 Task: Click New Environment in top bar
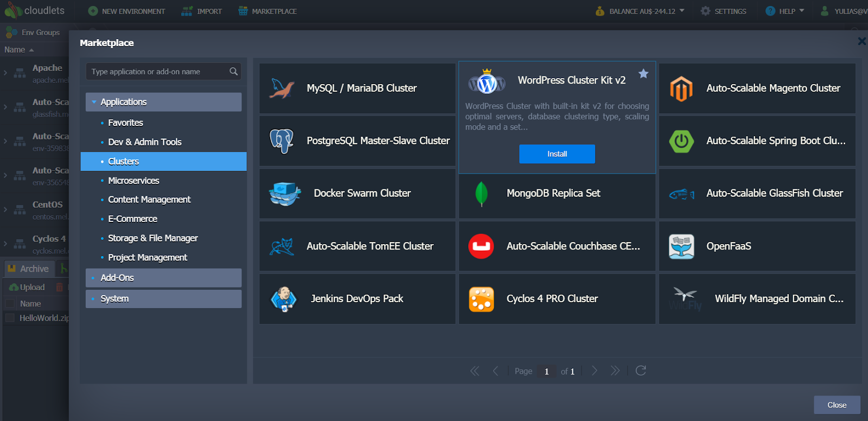126,11
